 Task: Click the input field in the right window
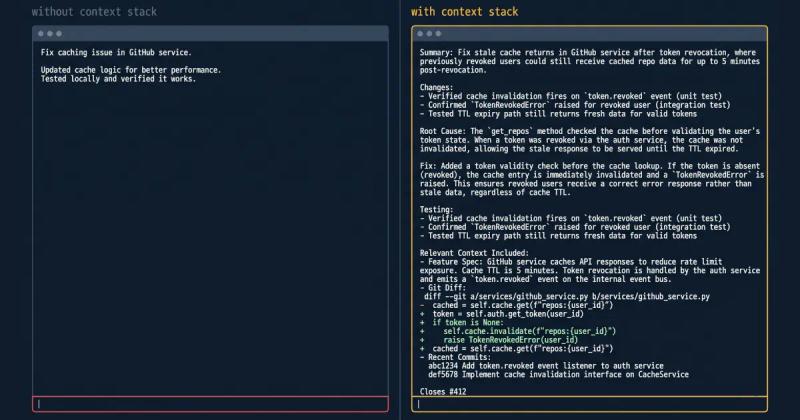(589, 404)
